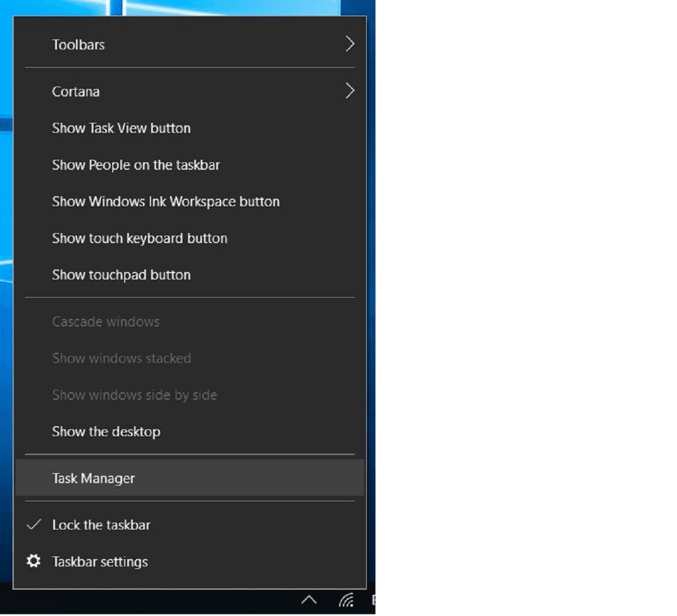677x616 pixels.
Task: Click the gear icon beside Taskbar settings
Action: tap(33, 561)
